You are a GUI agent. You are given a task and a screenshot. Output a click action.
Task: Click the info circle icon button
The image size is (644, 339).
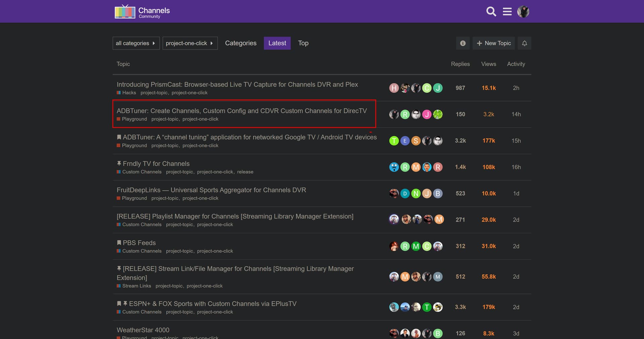463,43
